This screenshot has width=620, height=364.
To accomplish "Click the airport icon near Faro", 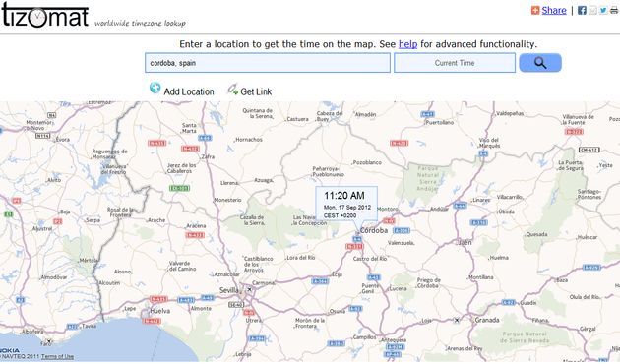I will pyautogui.click(x=48, y=340).
